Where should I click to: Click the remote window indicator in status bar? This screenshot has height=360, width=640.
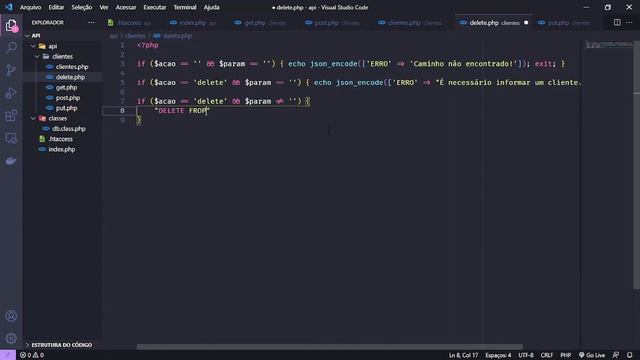[8, 355]
